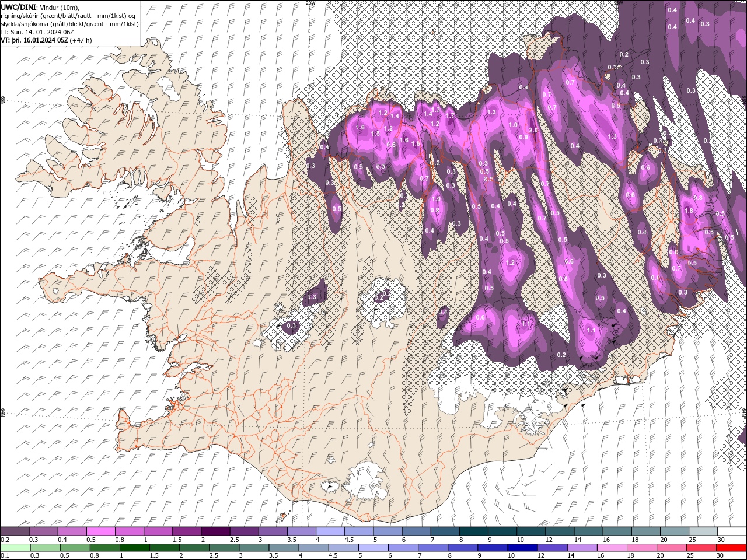This screenshot has width=747, height=560.
Task: Click the 'slydda/snjókoma (grátt/bleikt/grænt' header line
Action: pos(69,24)
